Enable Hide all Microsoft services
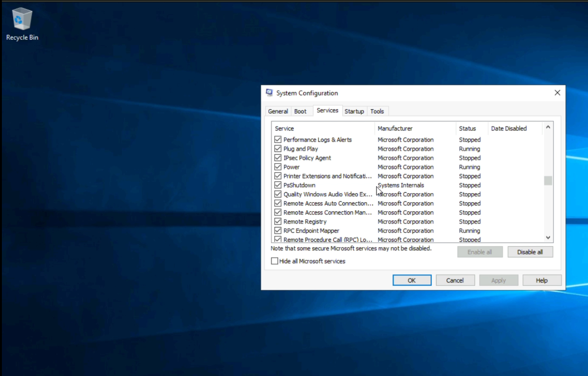The image size is (588, 376). tap(275, 261)
